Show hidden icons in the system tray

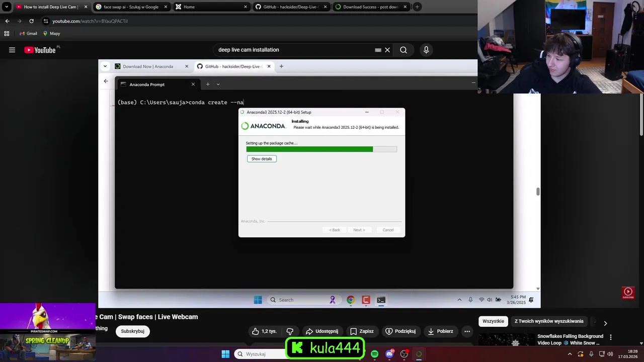570,354
